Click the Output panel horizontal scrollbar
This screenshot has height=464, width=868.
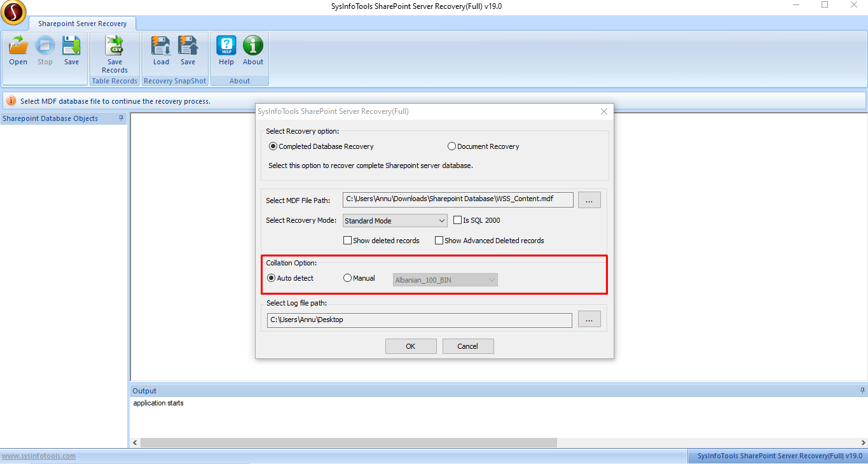click(348, 442)
